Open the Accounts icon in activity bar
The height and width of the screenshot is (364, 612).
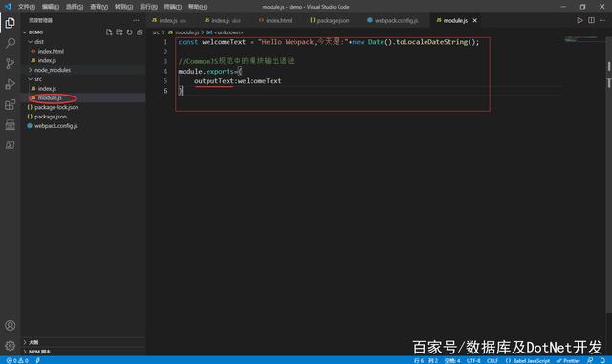(11, 326)
